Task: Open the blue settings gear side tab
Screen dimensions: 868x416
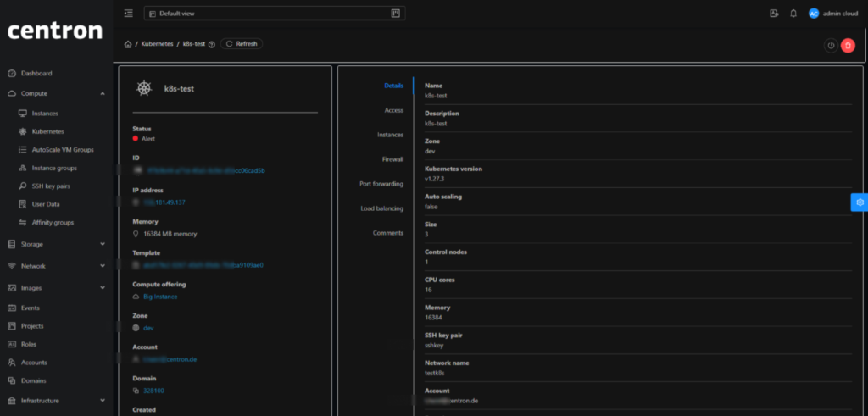Action: pyautogui.click(x=860, y=202)
